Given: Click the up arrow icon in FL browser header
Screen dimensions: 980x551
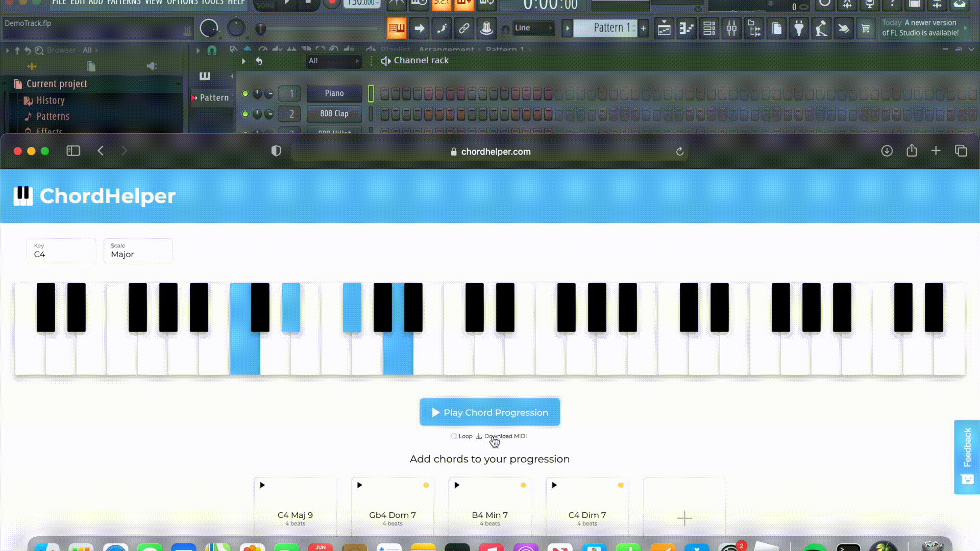Looking at the screenshot, I should (x=17, y=51).
